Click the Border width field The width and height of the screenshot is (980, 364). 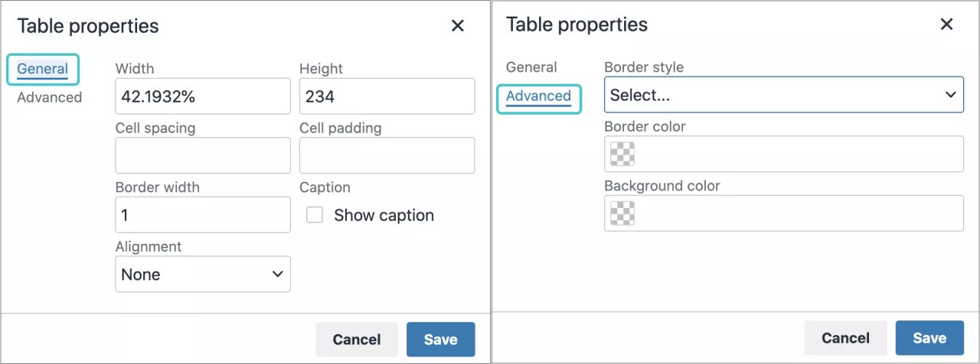pos(203,216)
